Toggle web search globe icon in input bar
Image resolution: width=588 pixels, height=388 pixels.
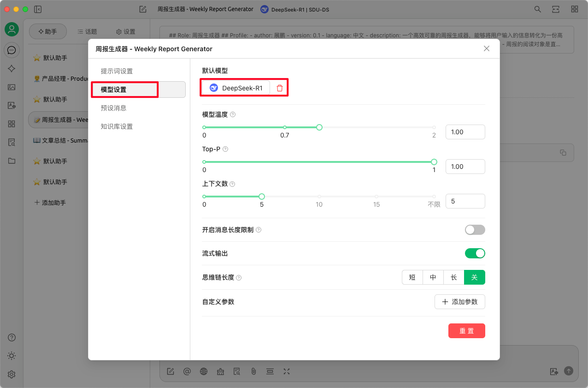pos(203,371)
